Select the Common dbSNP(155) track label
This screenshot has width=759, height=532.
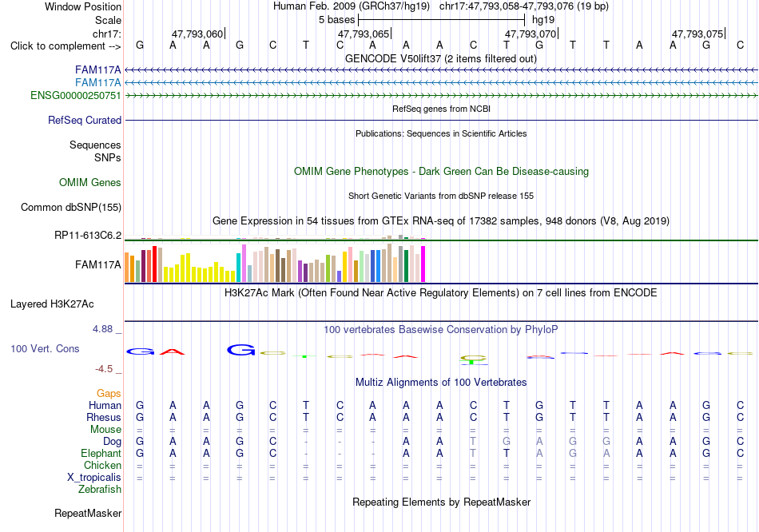coord(71,207)
